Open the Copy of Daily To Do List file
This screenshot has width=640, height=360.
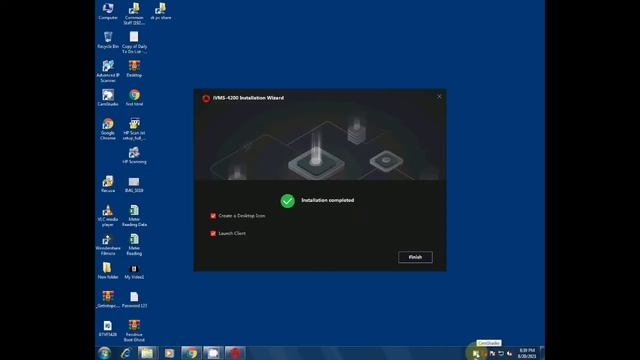(x=134, y=42)
